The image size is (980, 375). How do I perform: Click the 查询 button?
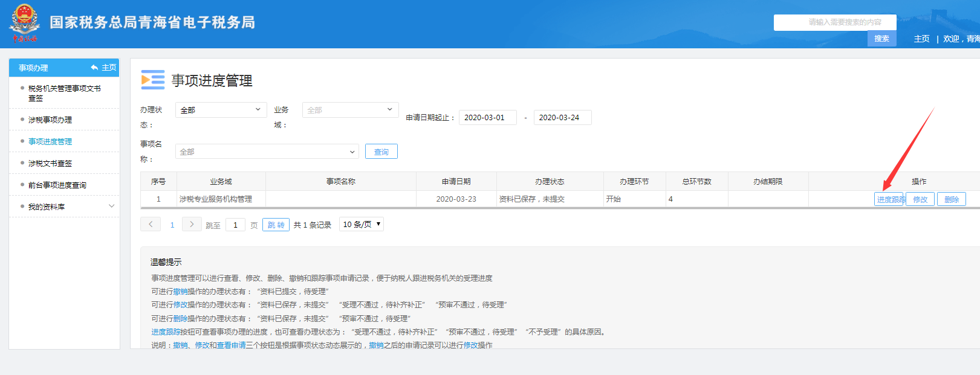381,152
